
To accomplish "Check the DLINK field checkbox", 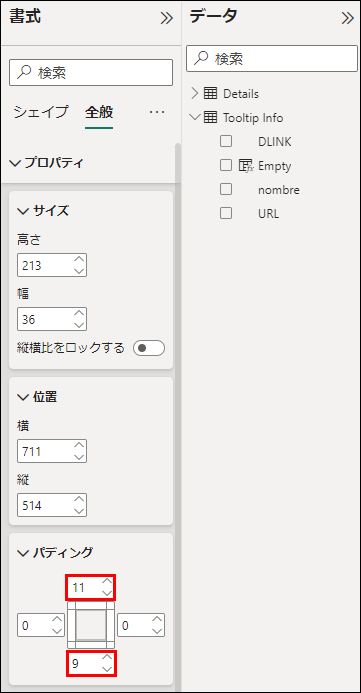I will pos(226,141).
